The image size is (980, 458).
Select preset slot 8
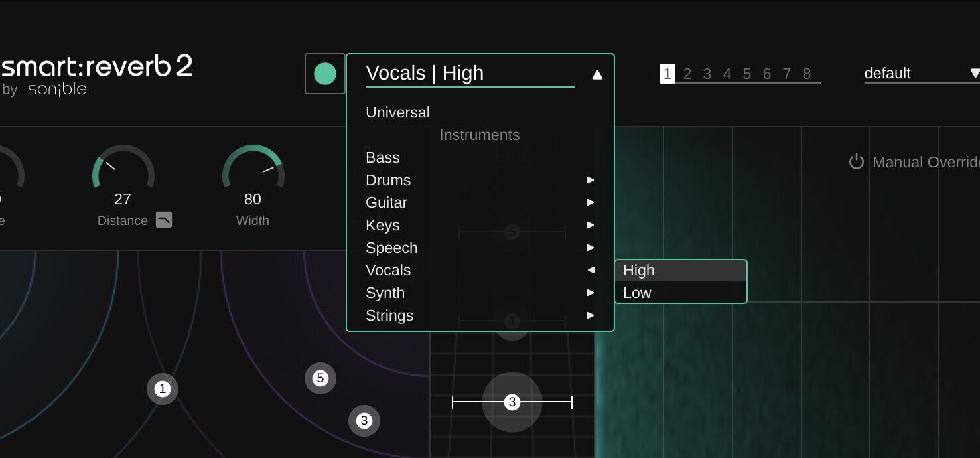[x=807, y=74]
